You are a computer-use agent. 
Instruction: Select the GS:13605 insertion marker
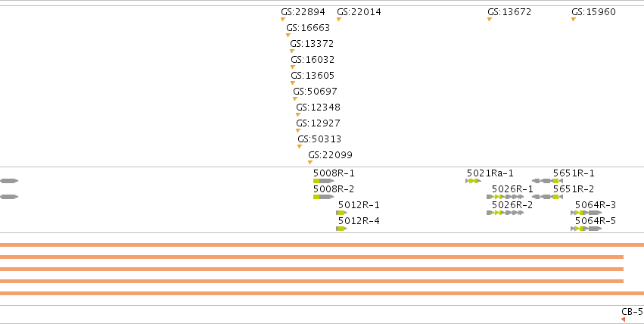[293, 83]
